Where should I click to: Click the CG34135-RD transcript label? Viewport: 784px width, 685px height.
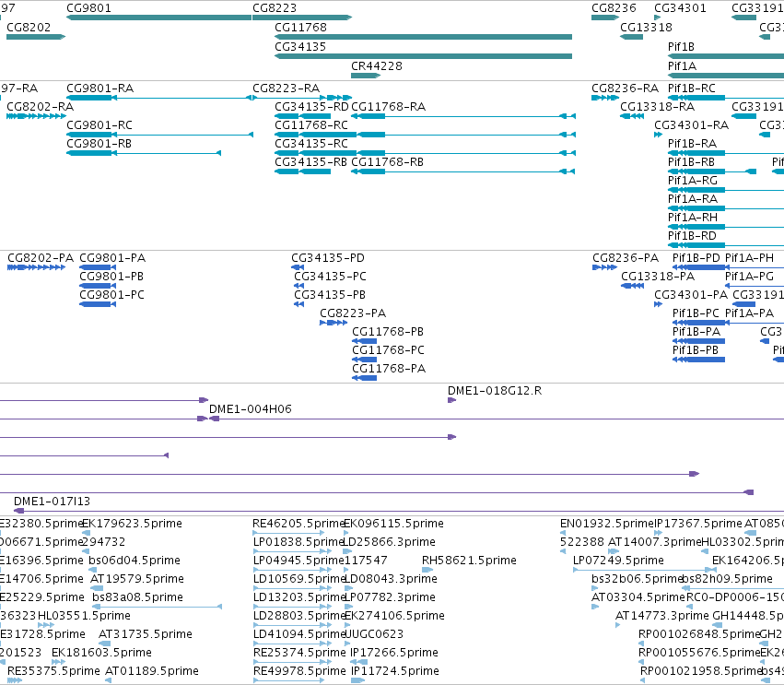[x=311, y=107]
